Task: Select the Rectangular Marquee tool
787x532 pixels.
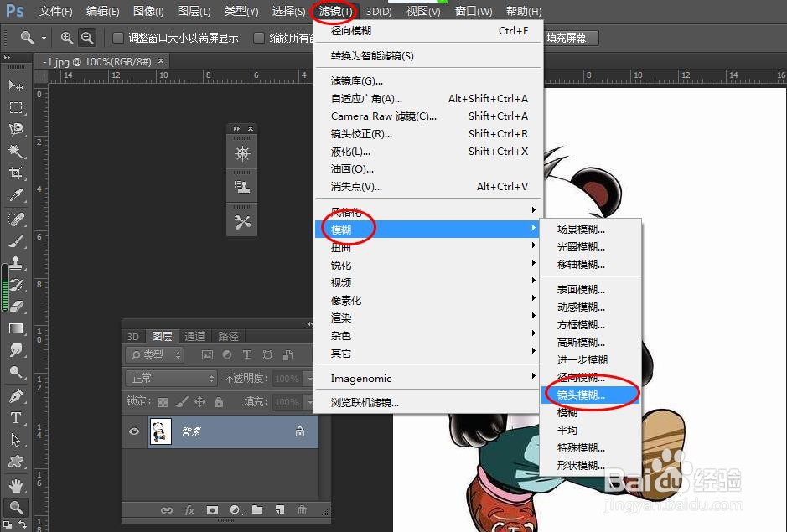Action: click(16, 108)
